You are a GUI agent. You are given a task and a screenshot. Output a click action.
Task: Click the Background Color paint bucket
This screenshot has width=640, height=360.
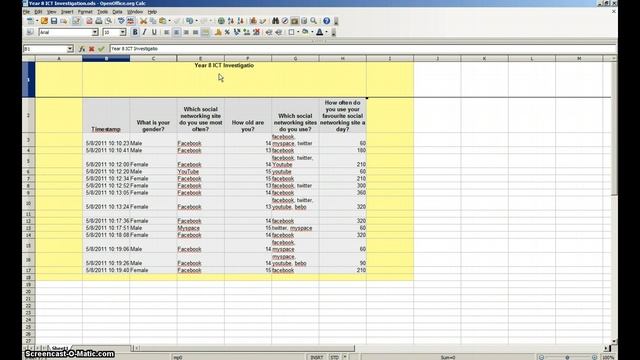[x=305, y=32]
